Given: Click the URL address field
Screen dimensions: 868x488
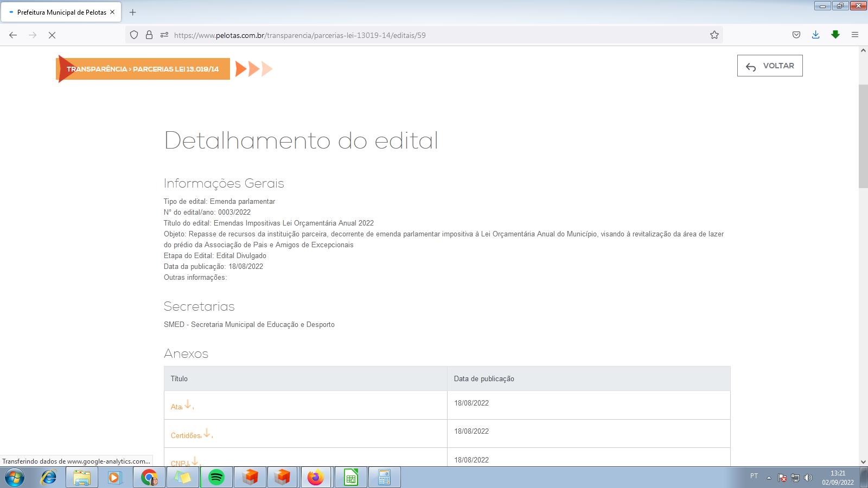Looking at the screenshot, I should pos(434,35).
